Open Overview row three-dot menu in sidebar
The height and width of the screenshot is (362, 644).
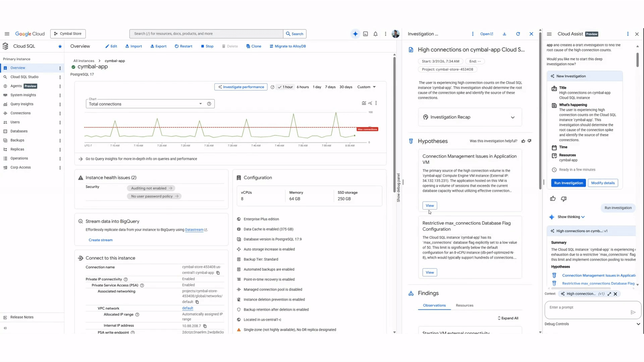pyautogui.click(x=60, y=68)
